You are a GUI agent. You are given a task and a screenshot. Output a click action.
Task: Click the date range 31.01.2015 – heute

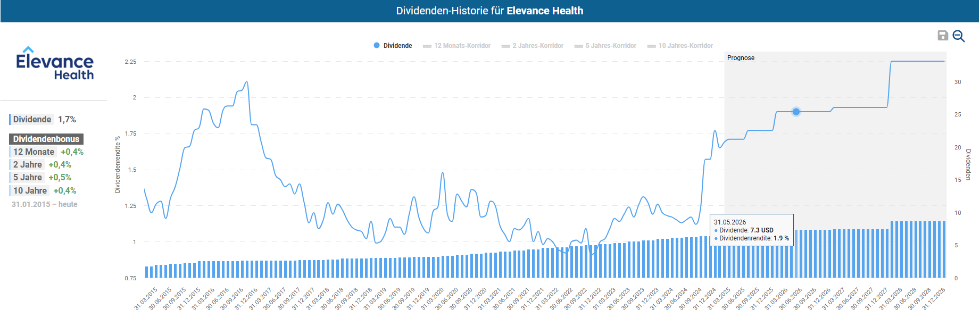click(x=45, y=204)
